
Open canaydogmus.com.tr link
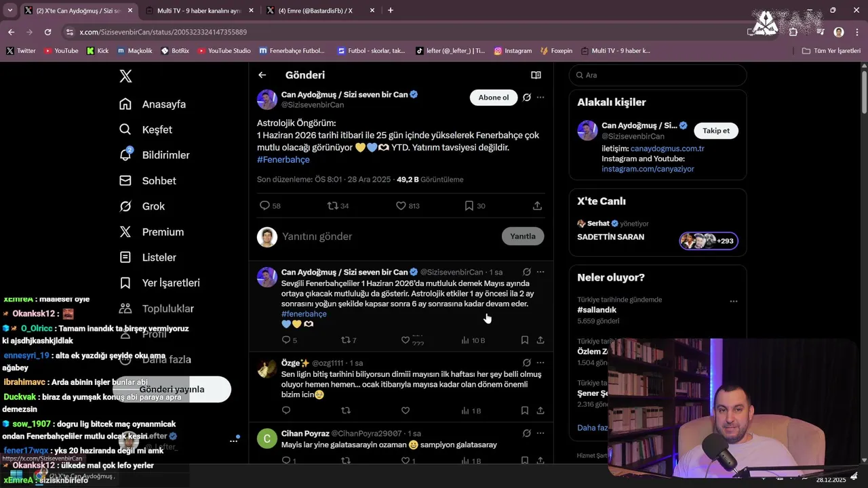click(x=667, y=148)
